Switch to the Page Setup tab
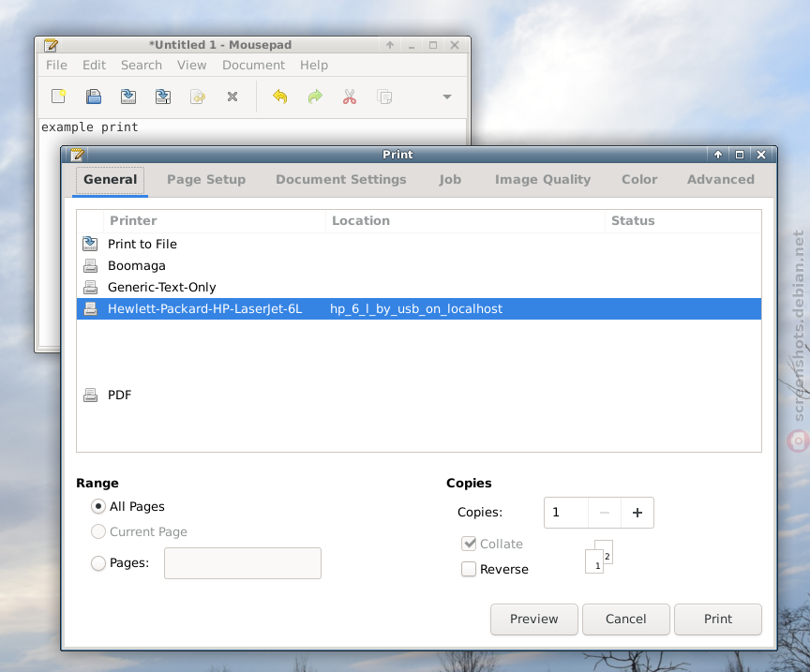This screenshot has width=810, height=672. [206, 180]
